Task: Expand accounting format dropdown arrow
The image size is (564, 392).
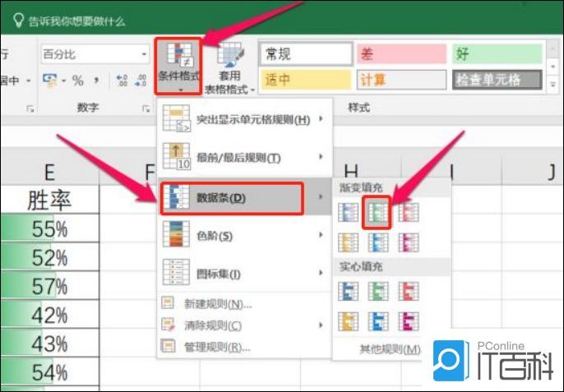Action: click(63, 81)
